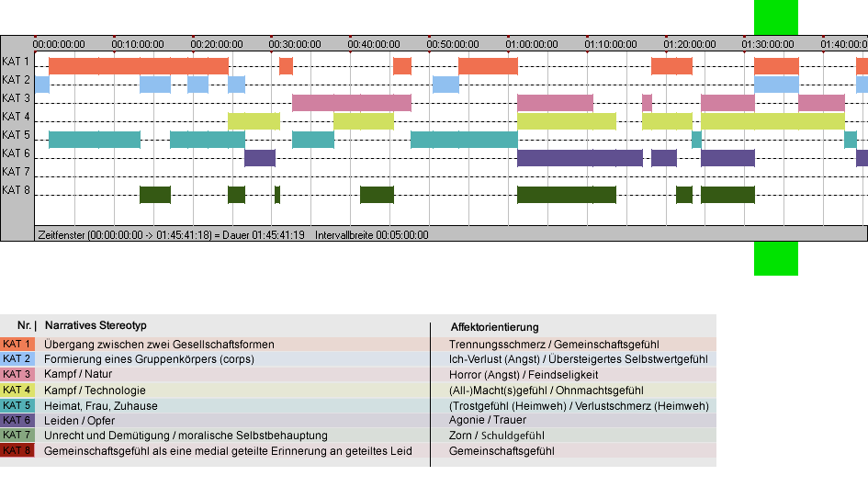This screenshot has width=868, height=487.
Task: Click the 'Affektorientierung' column header
Action: [x=494, y=327]
